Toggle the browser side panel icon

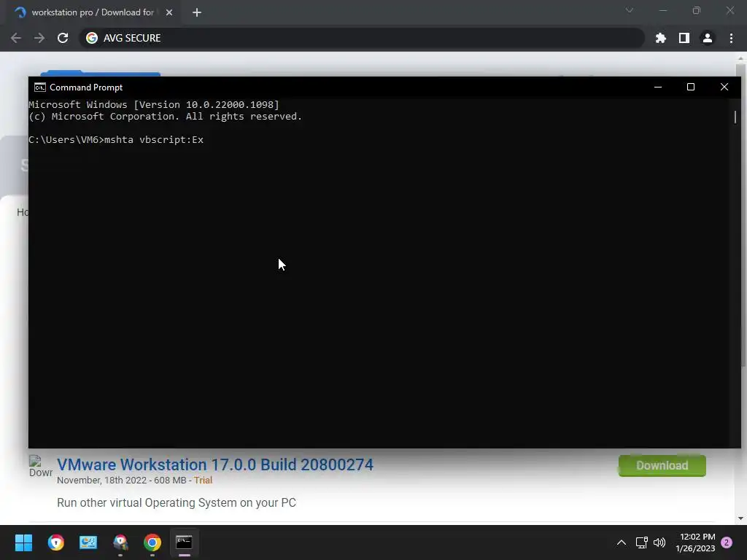pos(684,38)
